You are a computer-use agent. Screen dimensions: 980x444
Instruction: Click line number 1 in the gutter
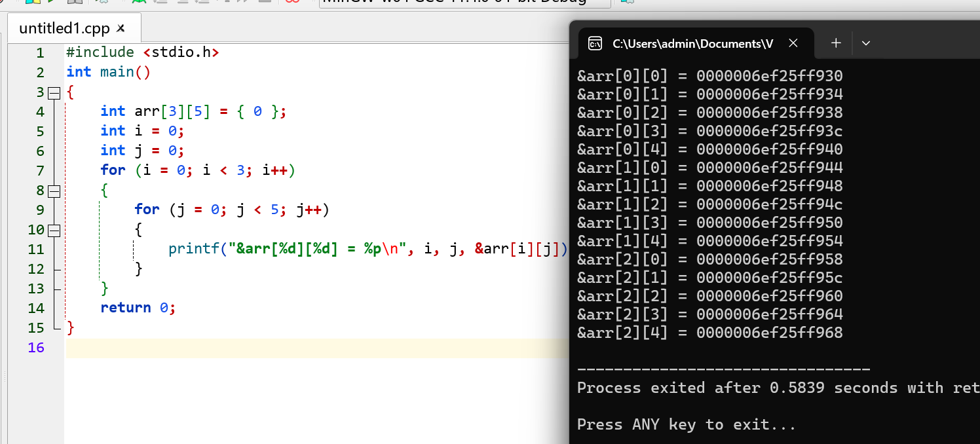pos(41,53)
